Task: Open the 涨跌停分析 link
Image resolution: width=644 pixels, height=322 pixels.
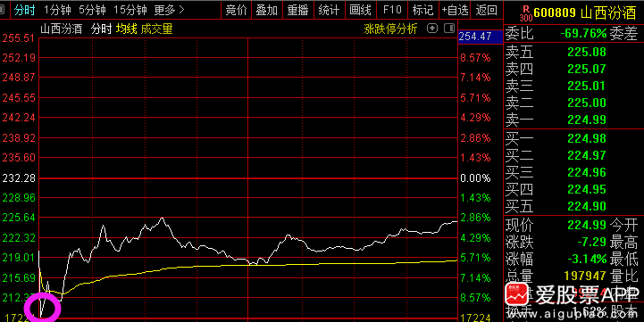Action: click(x=390, y=29)
